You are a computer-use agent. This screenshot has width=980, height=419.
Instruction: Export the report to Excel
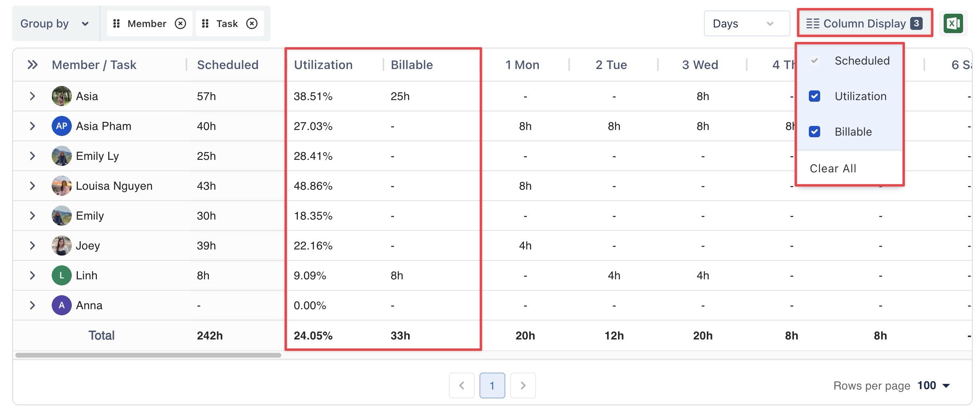953,23
